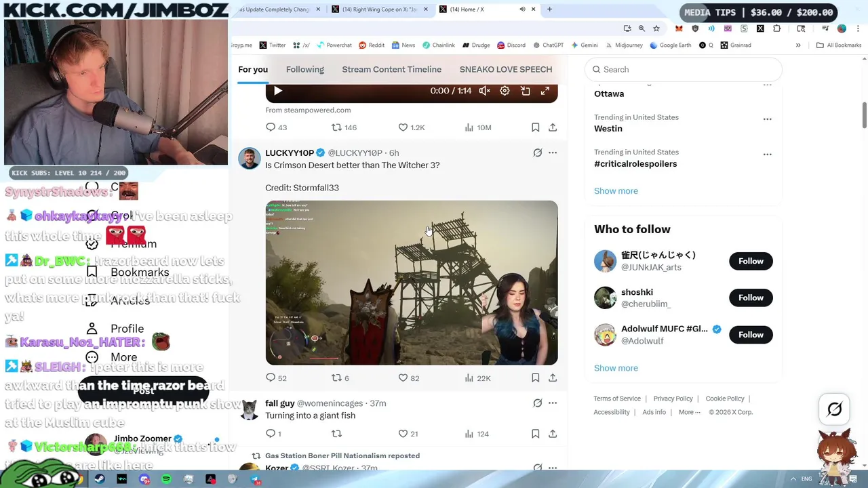Click the X Search input field
Screen dimensions: 868x488
coord(683,69)
